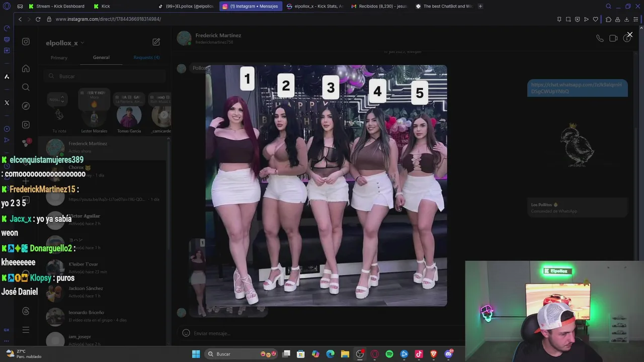The width and height of the screenshot is (644, 362).
Task: Compose a new message with the pencil icon
Action: tap(156, 42)
